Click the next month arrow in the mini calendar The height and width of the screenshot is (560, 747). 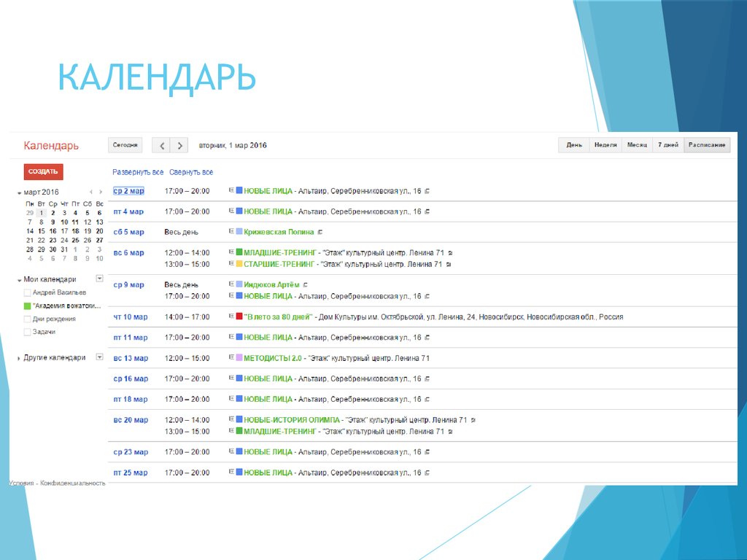[x=100, y=192]
